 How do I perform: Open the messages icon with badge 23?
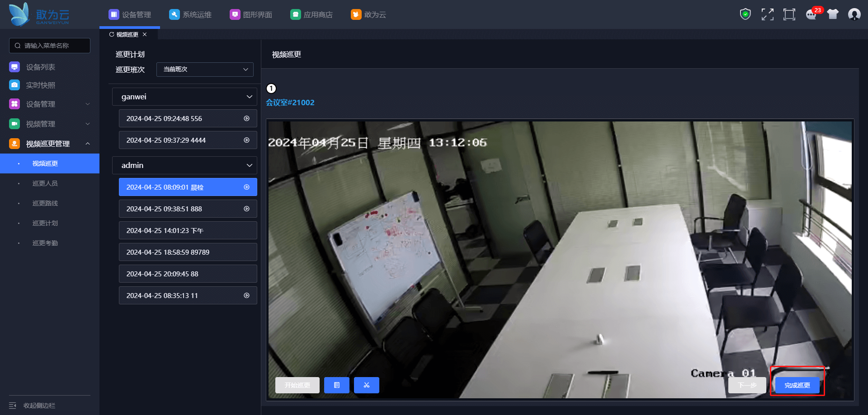(811, 14)
